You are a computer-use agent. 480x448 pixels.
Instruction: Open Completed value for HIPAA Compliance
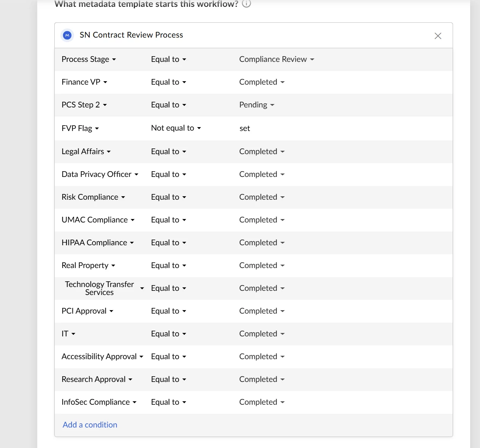coord(262,243)
